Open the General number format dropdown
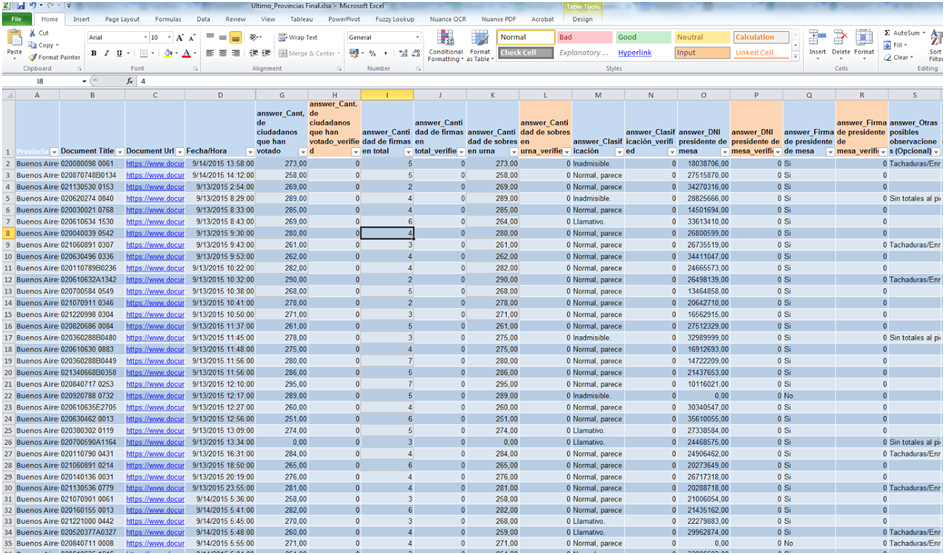The height and width of the screenshot is (555, 945). point(417,37)
